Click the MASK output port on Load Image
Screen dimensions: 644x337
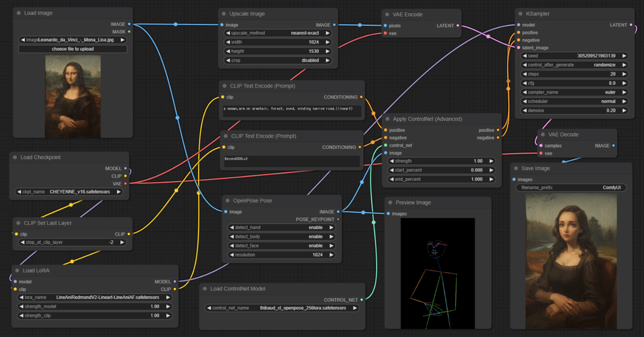point(129,32)
